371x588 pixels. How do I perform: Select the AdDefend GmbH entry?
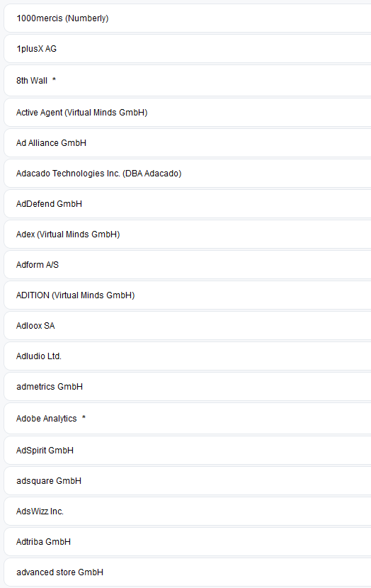[x=188, y=203]
